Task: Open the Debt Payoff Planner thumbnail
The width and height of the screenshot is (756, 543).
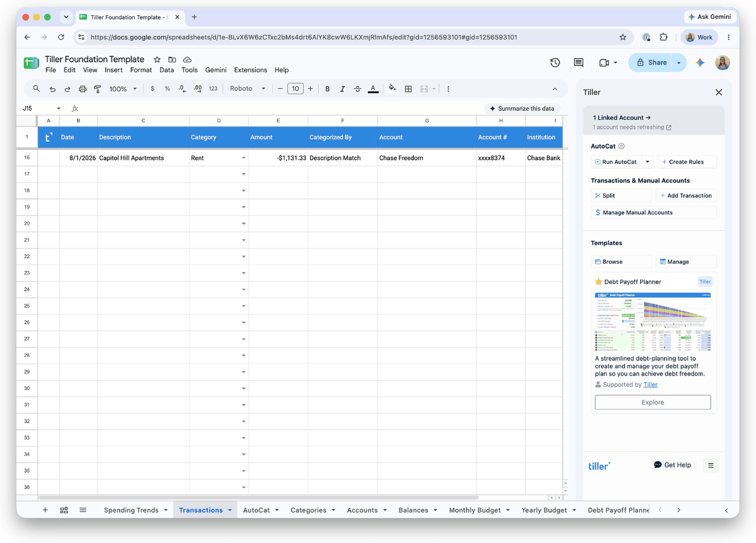Action: coord(653,321)
